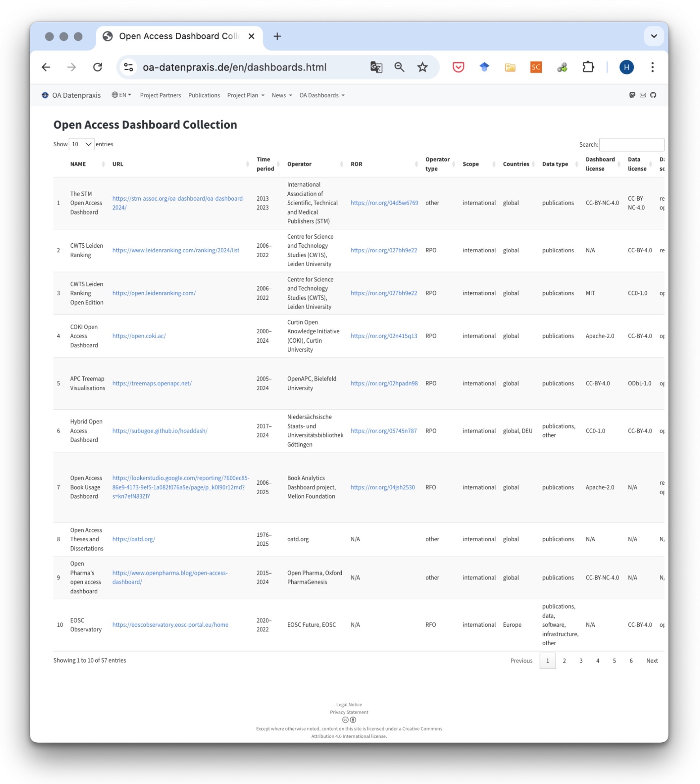Image resolution: width=700 pixels, height=784 pixels.
Task: Expand the Project Plan dropdown
Action: click(x=246, y=95)
